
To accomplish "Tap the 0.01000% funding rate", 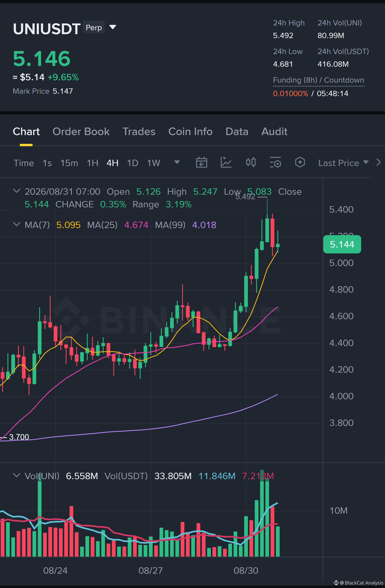I will click(291, 93).
